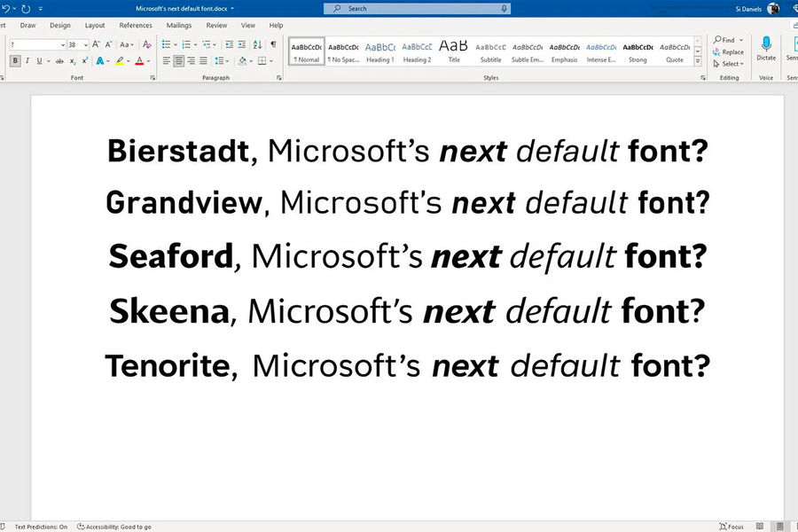Toggle Italic formatting button
This screenshot has height=532, width=798.
pos(27,61)
